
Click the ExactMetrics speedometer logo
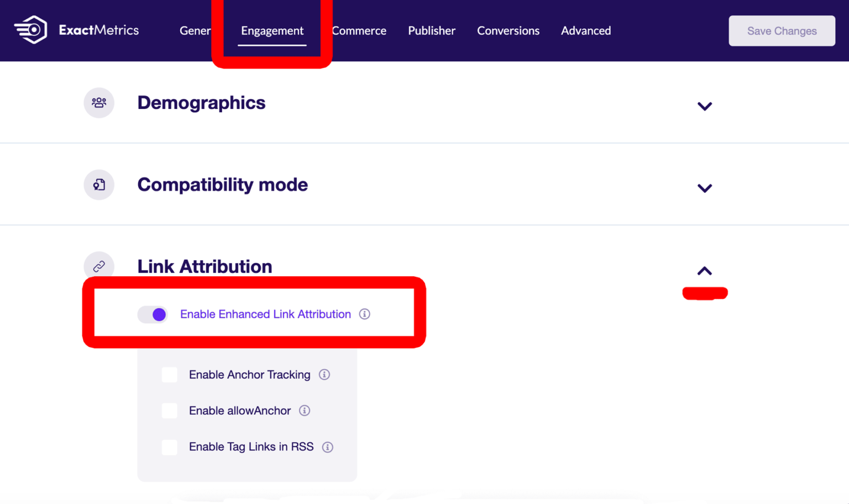coord(30,29)
